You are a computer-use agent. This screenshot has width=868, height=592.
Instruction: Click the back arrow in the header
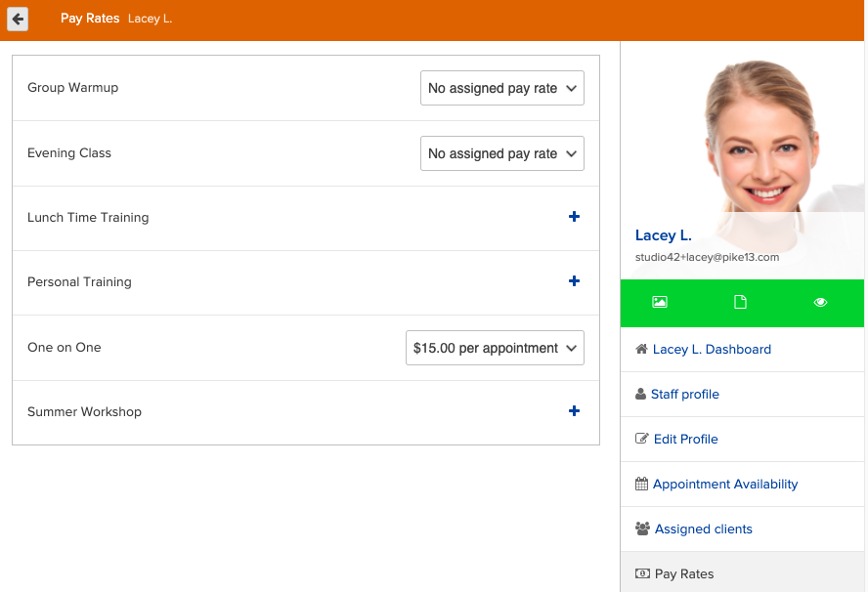click(x=18, y=19)
